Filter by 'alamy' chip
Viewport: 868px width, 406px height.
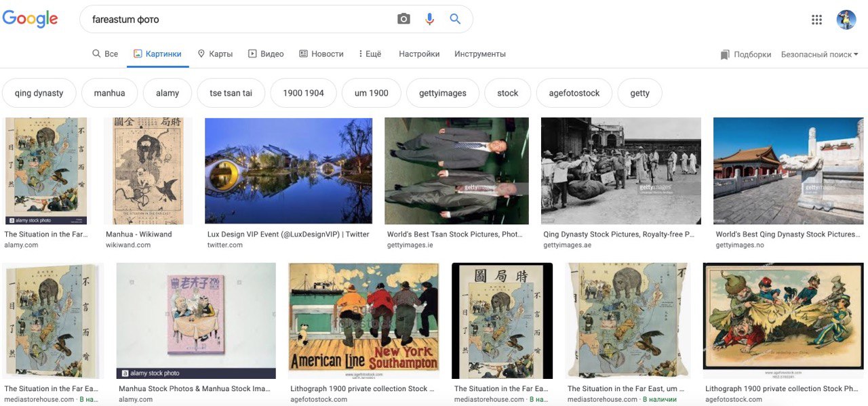167,94
